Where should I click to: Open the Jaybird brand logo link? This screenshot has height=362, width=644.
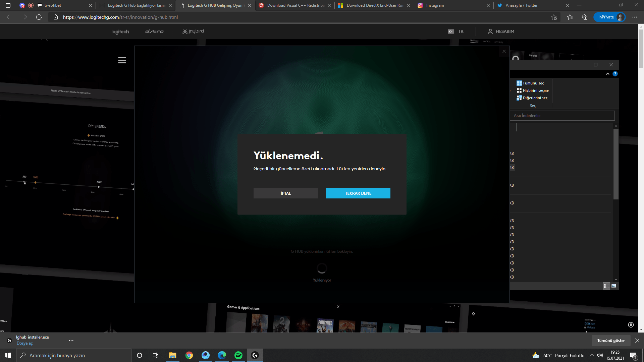point(193,32)
